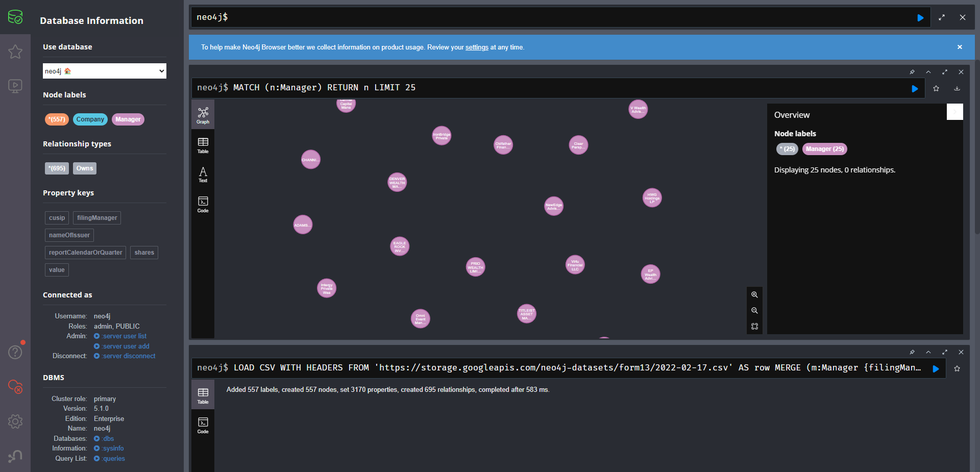This screenshot has height=472, width=980.
Task: Save MATCH Manager query as favorite
Action: 936,88
